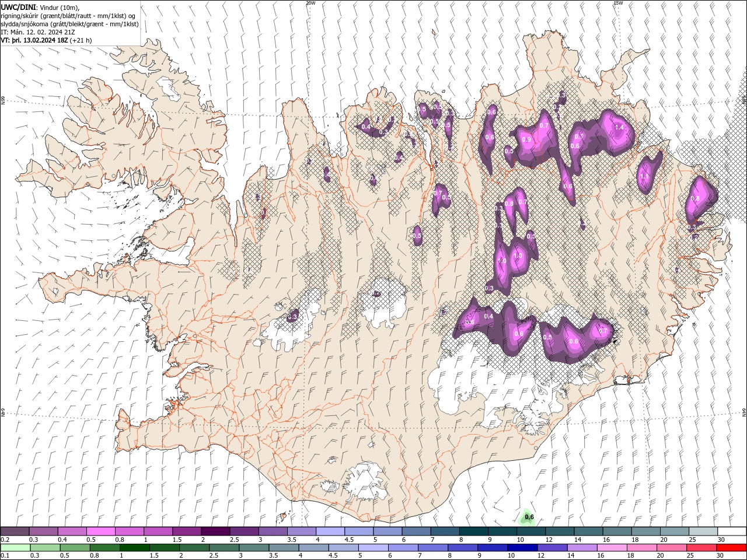This screenshot has height=560, width=747.
Task: Select the bright pink 0.5–0.8 snow legend swatch
Action: point(100,531)
